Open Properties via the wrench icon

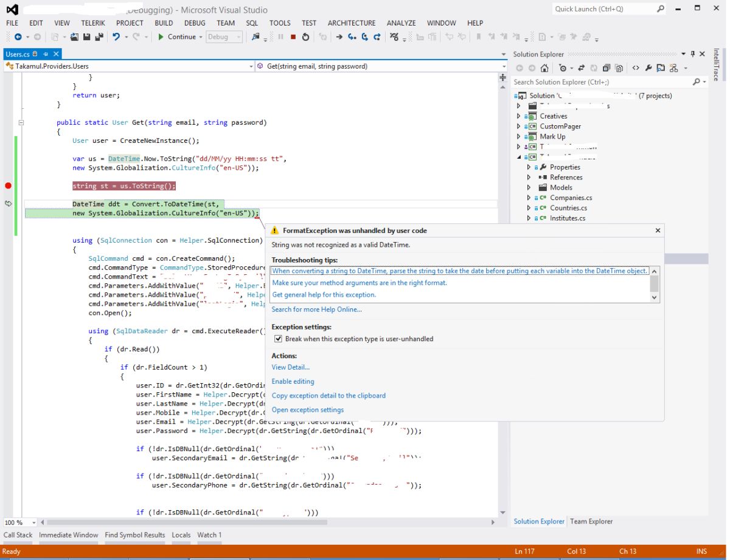coord(648,68)
